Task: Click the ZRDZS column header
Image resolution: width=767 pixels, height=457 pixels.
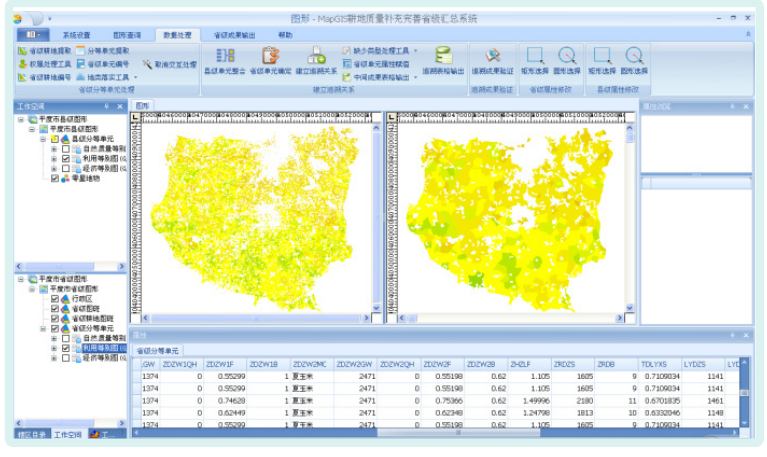Action: point(565,365)
